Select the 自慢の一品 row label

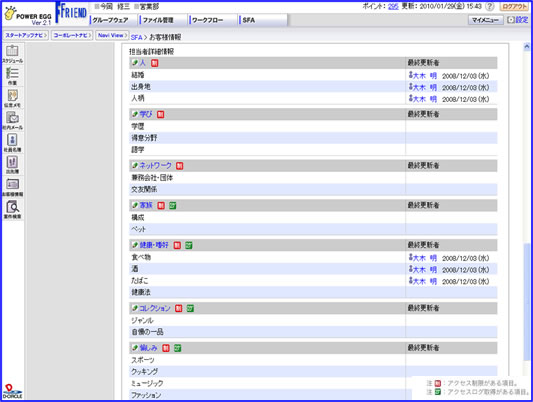[148, 332]
